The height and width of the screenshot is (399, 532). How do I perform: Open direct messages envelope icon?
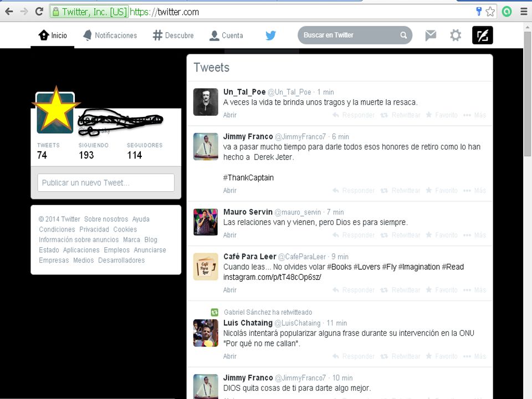[431, 35]
